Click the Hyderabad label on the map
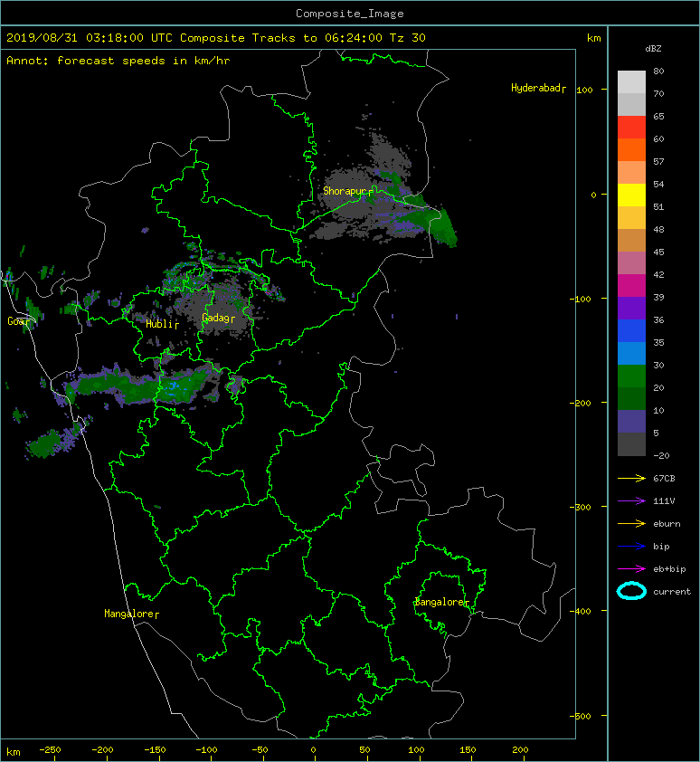700x762 pixels. coord(535,88)
